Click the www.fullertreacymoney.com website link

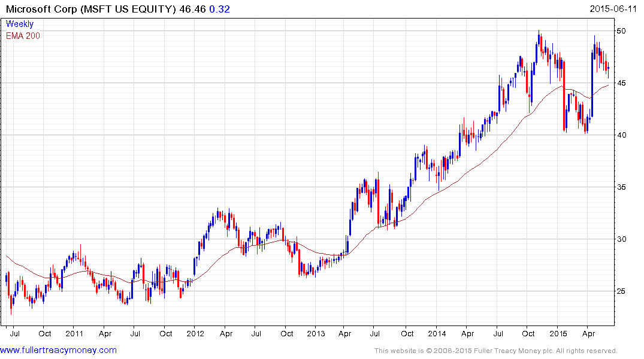[59, 350]
